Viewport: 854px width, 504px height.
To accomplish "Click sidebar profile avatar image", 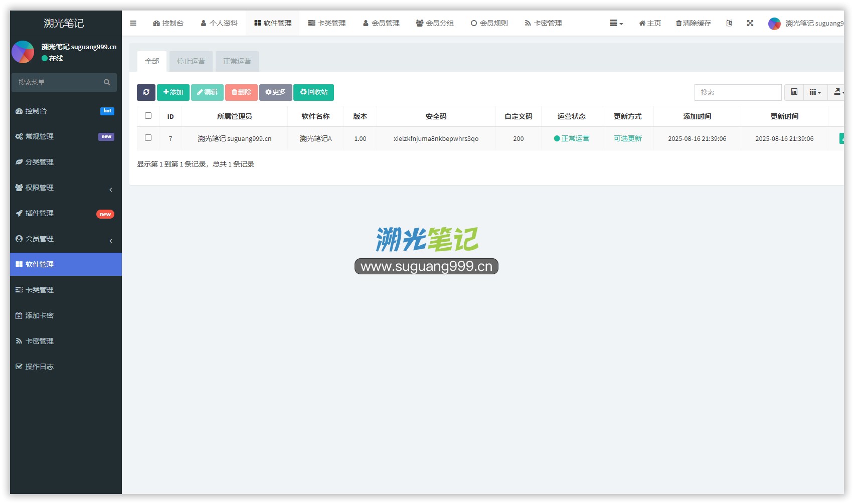I will pyautogui.click(x=23, y=52).
